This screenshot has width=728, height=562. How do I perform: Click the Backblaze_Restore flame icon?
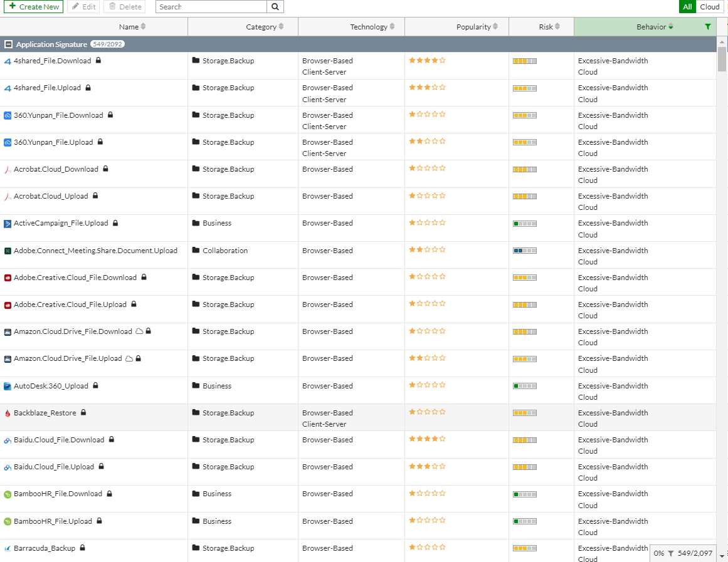click(8, 414)
